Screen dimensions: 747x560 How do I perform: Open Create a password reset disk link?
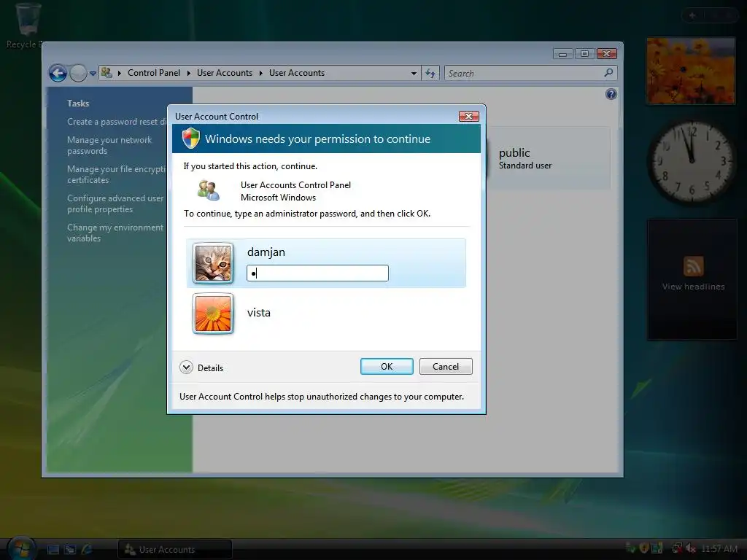[117, 122]
